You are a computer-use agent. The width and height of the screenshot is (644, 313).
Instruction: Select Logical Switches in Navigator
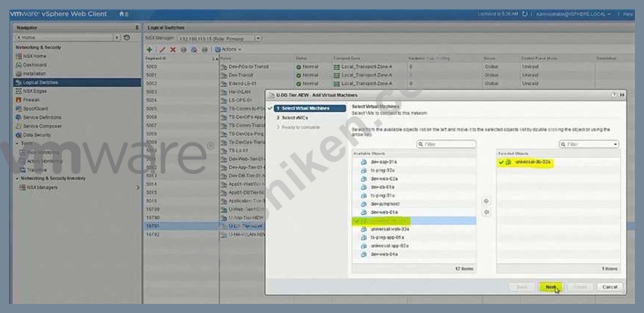click(77, 82)
